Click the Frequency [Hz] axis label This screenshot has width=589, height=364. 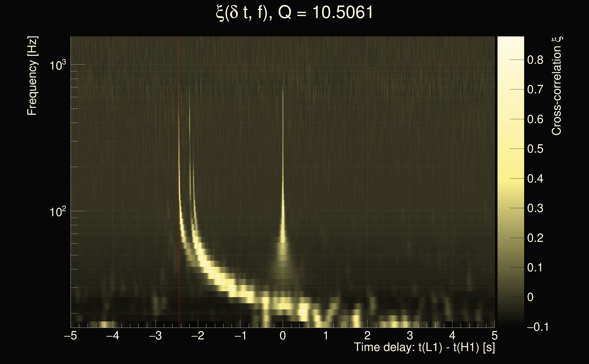point(32,76)
